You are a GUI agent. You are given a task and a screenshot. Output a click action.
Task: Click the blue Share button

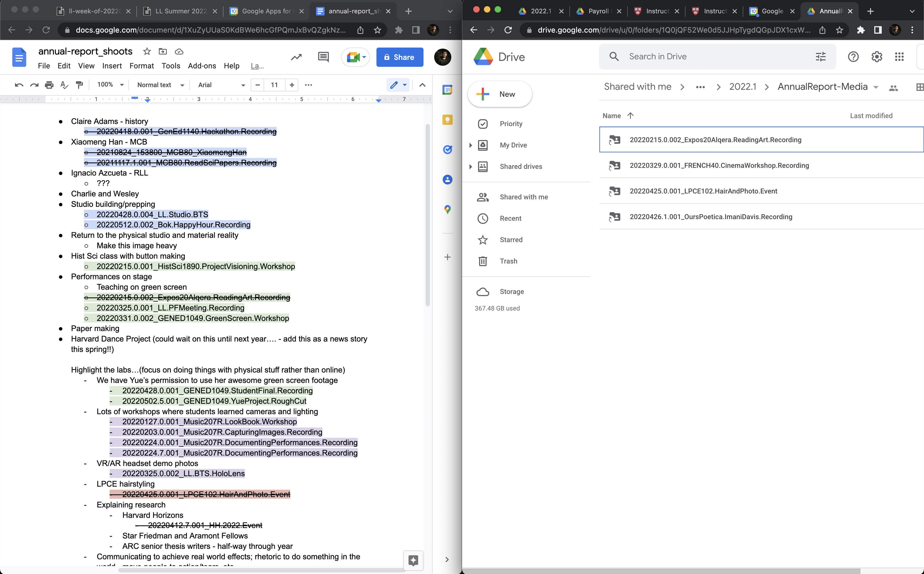[399, 57]
